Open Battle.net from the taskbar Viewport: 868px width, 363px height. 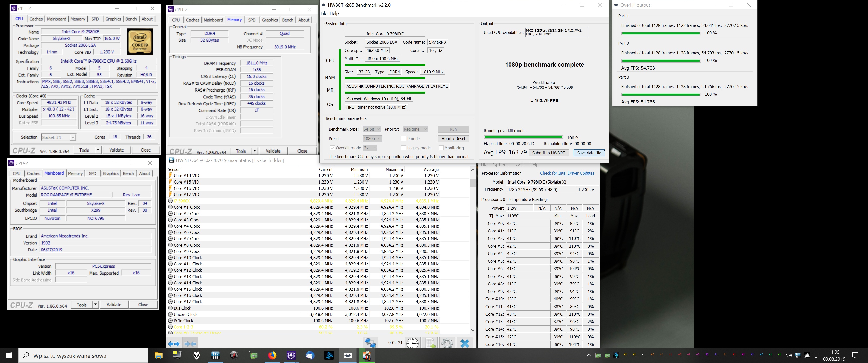point(329,356)
